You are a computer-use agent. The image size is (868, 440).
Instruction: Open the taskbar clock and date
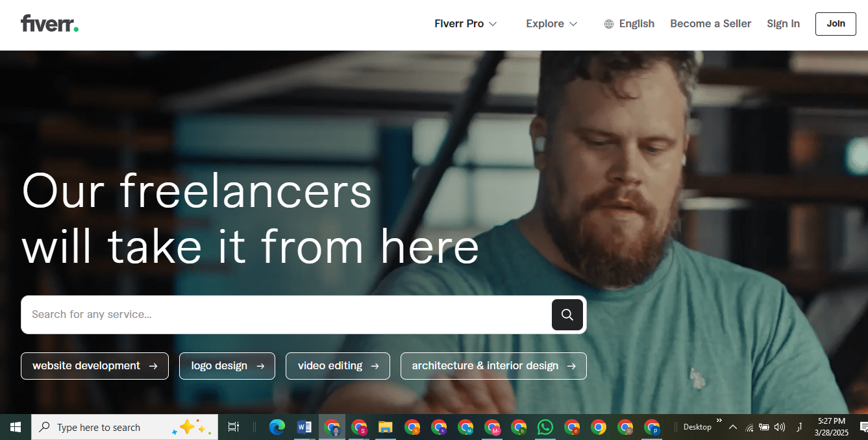pyautogui.click(x=832, y=427)
